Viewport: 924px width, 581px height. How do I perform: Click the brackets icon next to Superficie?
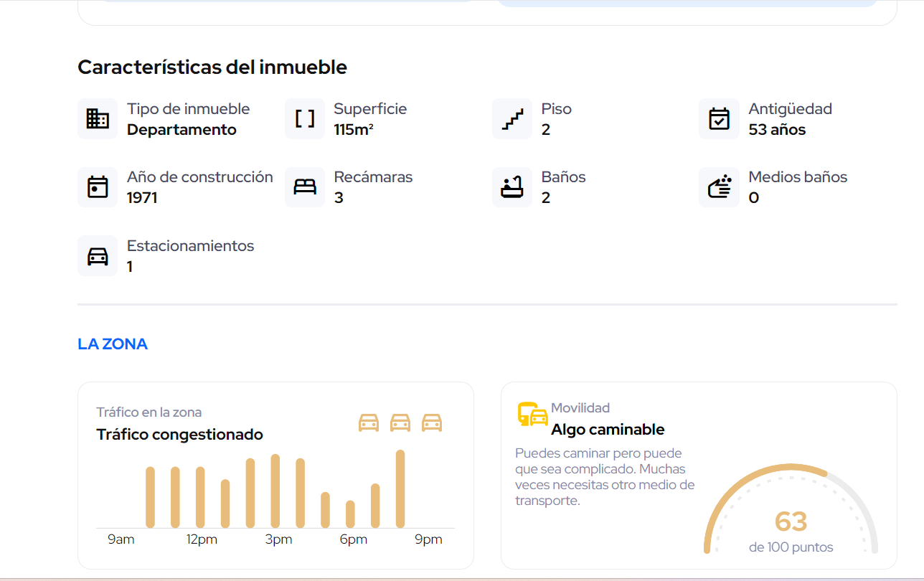pos(305,119)
